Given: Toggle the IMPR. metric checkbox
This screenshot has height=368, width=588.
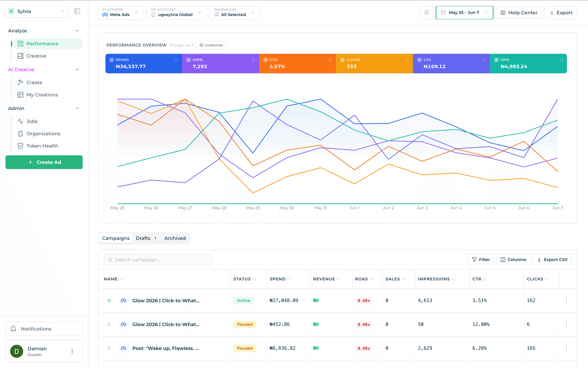Looking at the screenshot, I should [188, 60].
